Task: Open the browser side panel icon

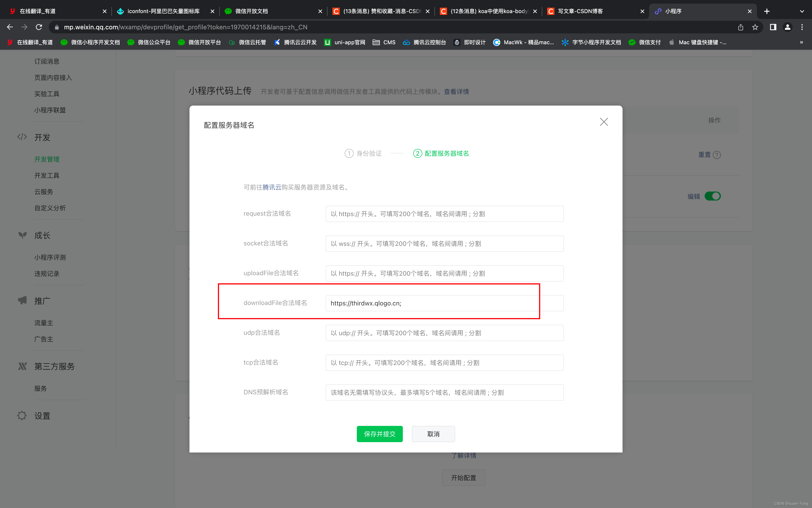Action: tap(773, 27)
